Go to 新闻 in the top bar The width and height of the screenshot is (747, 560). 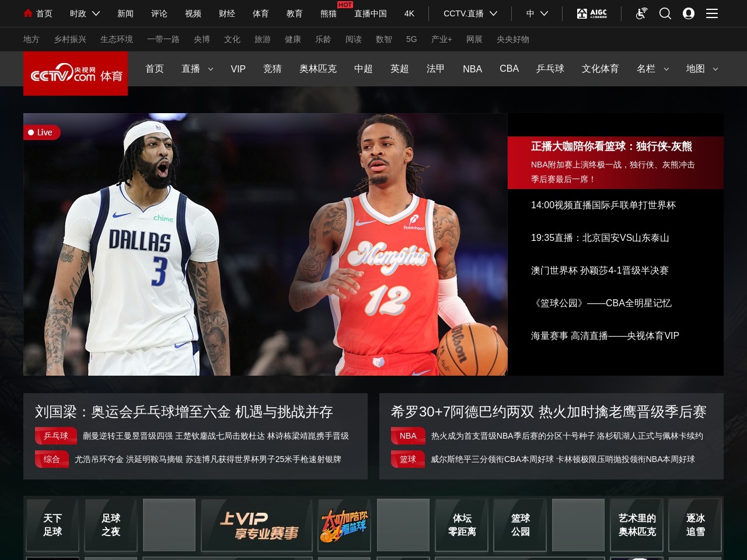click(125, 13)
